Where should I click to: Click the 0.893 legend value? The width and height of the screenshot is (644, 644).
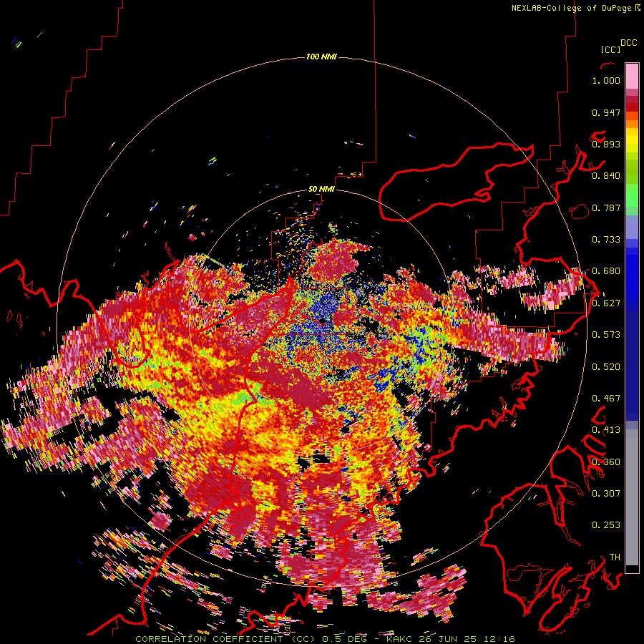[x=606, y=144]
